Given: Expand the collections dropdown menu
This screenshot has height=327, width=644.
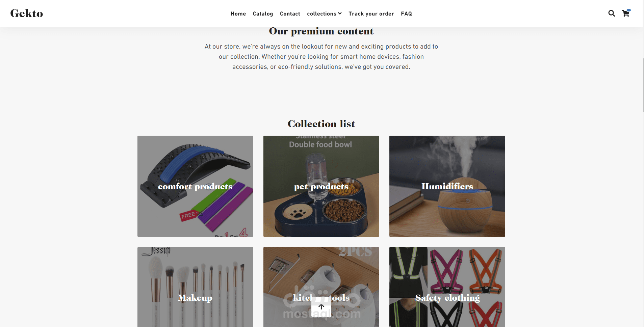Looking at the screenshot, I should [324, 13].
